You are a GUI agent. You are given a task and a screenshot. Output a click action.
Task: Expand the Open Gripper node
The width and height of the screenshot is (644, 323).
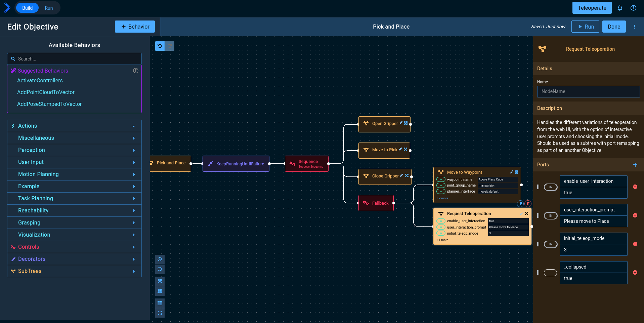pos(406,123)
